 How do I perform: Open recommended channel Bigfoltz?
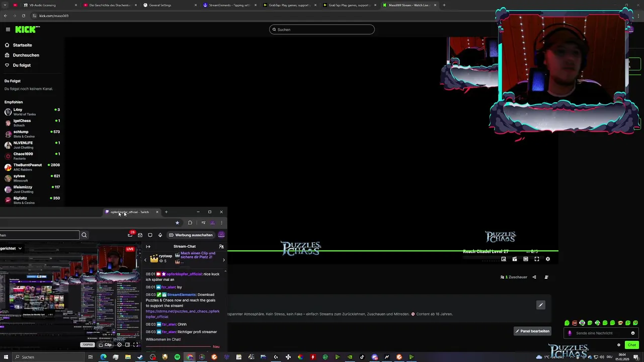[32, 200]
